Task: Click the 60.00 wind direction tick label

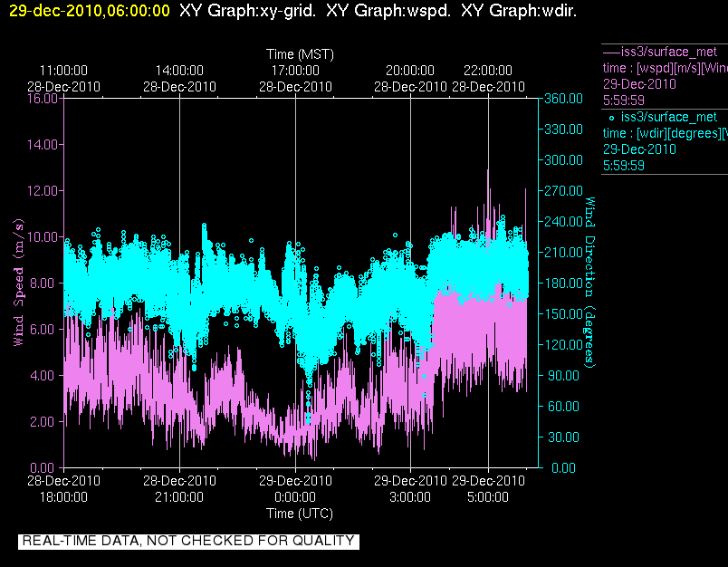Action: click(563, 407)
